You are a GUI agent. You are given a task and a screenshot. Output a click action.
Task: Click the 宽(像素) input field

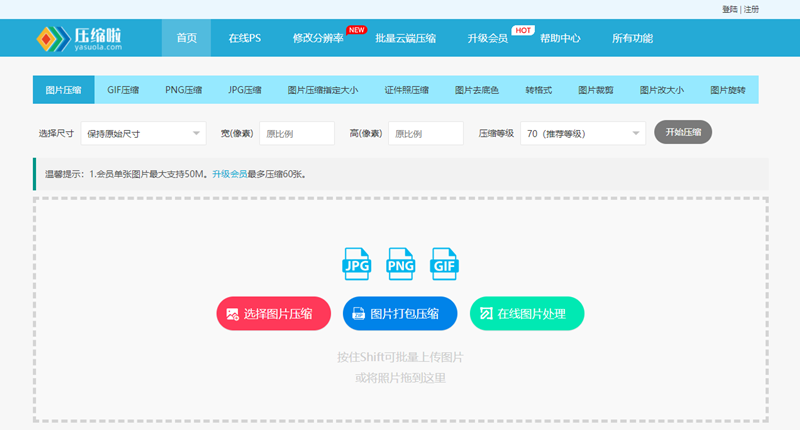click(x=297, y=133)
